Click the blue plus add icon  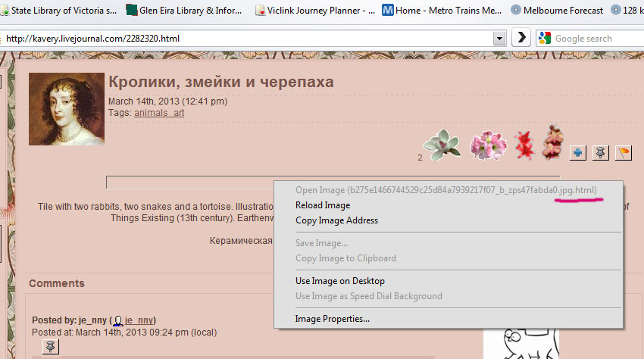point(577,153)
